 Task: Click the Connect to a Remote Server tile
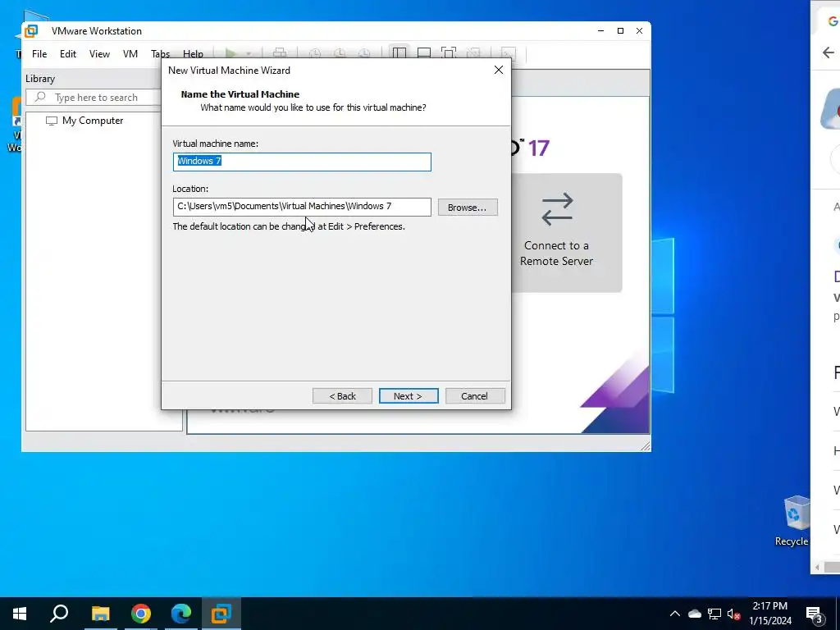tap(567, 233)
